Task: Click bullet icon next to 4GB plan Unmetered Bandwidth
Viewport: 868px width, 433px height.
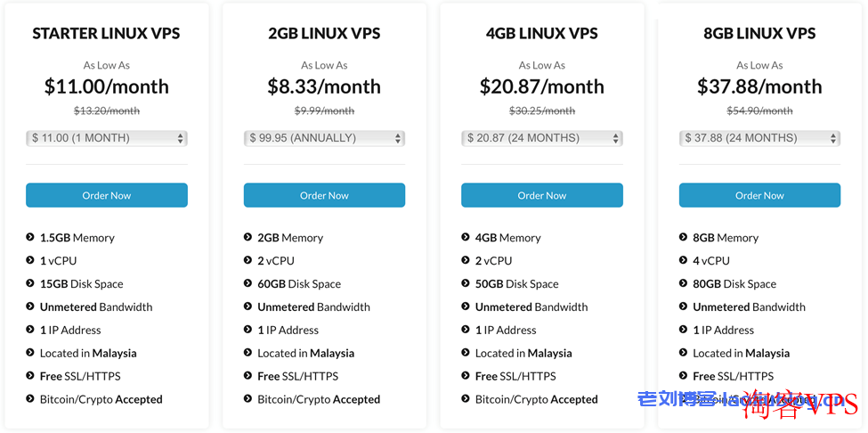Action: (466, 306)
